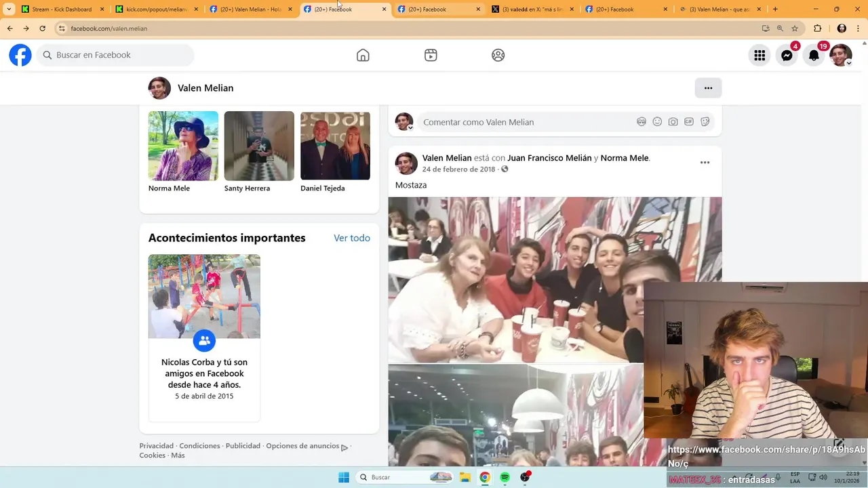868x488 pixels.
Task: Click the post's public privacy globe icon
Action: pos(505,169)
